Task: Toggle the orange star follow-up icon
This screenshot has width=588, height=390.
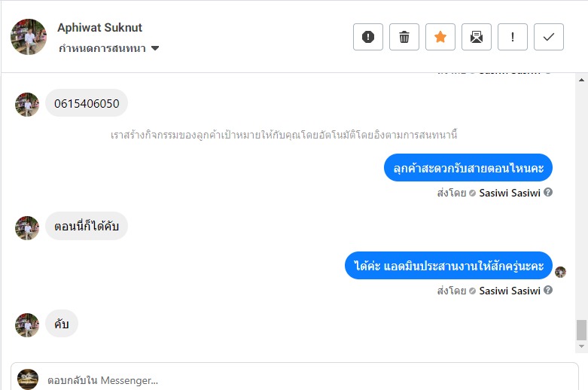Action: (x=440, y=37)
